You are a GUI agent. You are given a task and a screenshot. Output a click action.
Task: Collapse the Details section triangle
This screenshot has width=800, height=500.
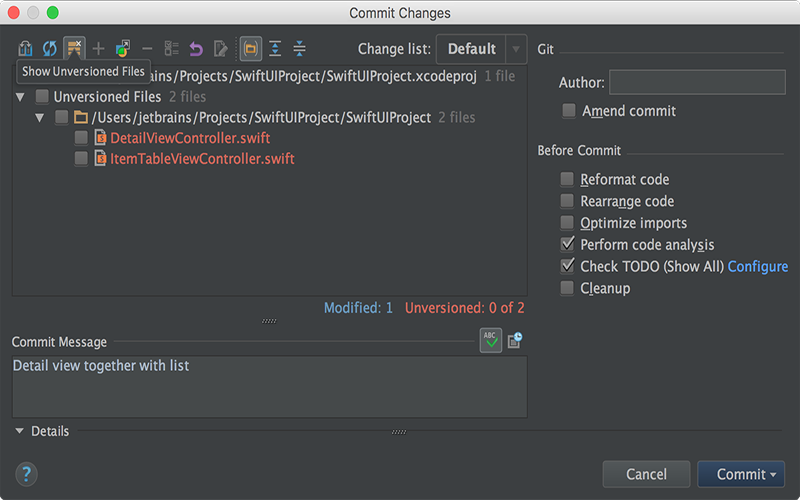pyautogui.click(x=19, y=431)
